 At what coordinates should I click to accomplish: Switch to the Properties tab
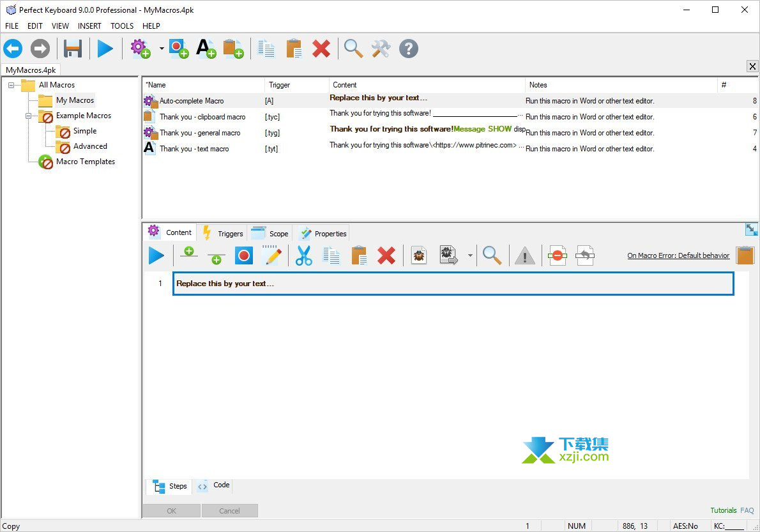coord(323,234)
